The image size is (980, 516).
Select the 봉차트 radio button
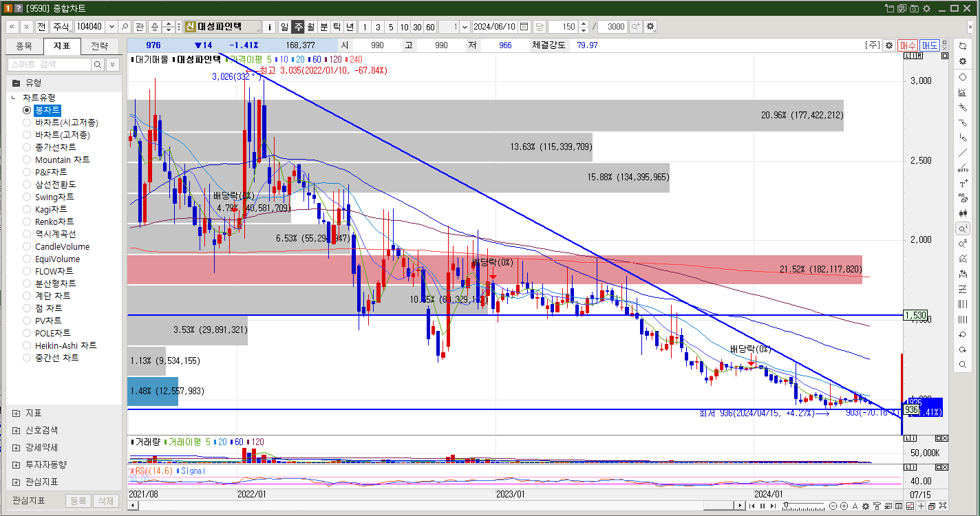click(x=28, y=110)
